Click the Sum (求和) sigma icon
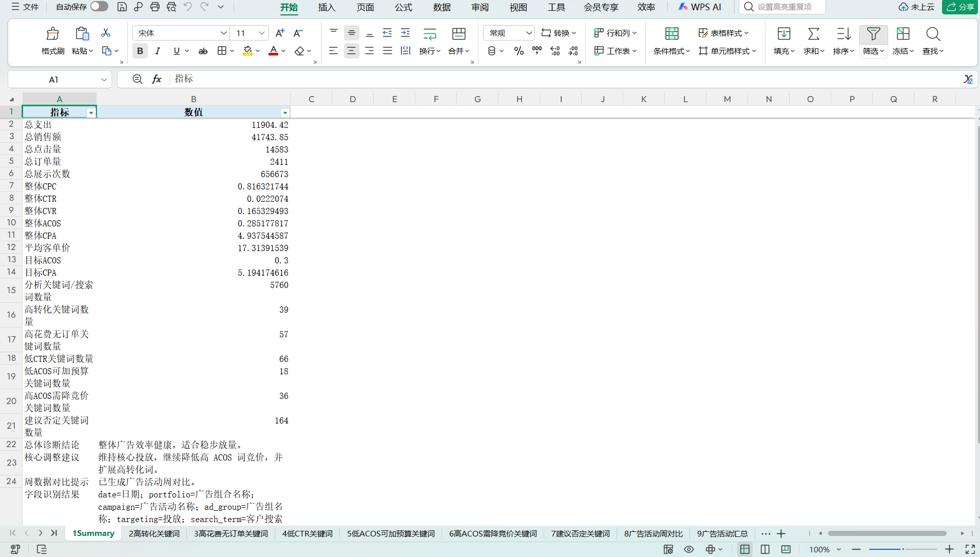 click(x=814, y=34)
